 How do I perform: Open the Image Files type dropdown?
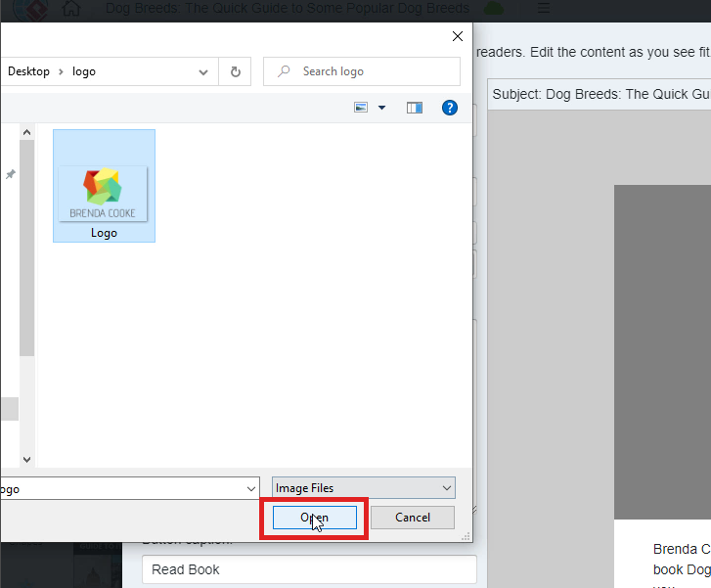[x=365, y=488]
